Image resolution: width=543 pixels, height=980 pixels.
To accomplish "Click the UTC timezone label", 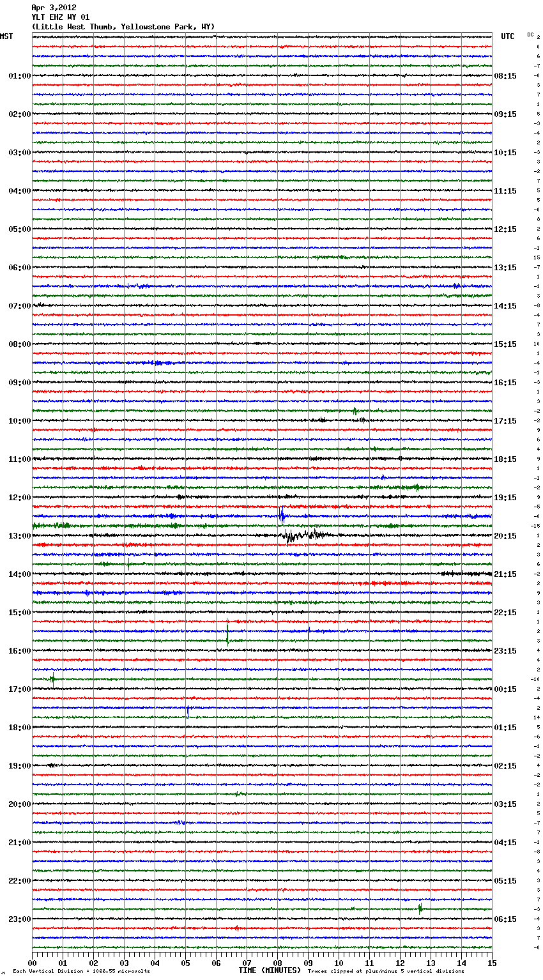I will tap(507, 36).
